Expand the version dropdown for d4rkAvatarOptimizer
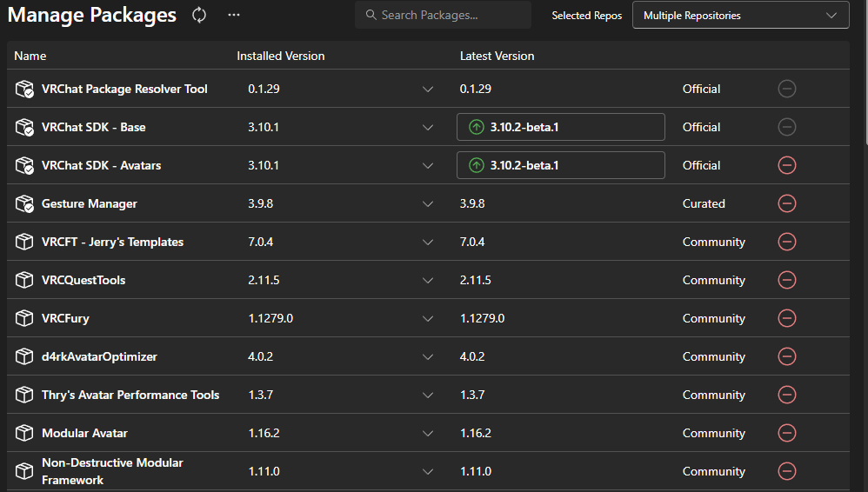Viewport: 868px width, 492px height. [427, 356]
